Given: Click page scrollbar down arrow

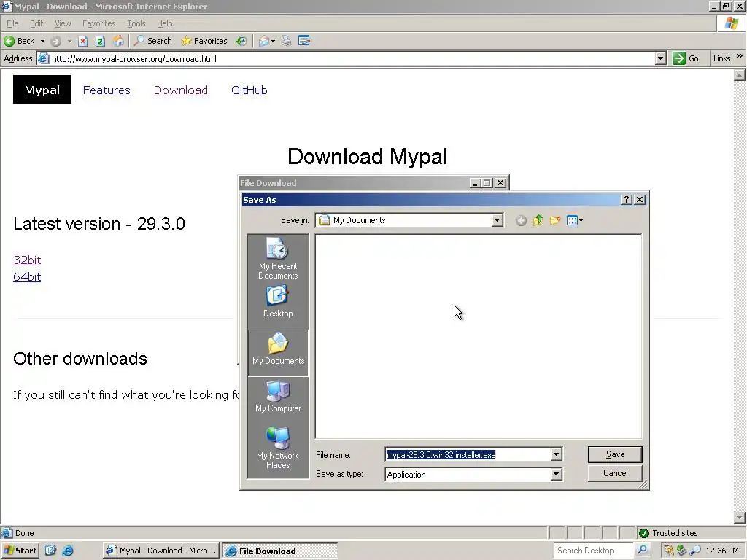Looking at the screenshot, I should (740, 518).
